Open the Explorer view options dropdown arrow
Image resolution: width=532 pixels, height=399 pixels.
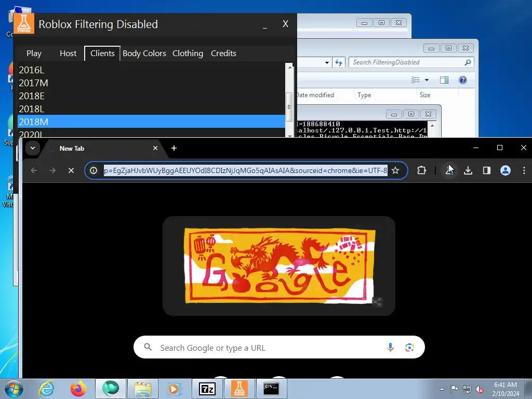[x=427, y=79]
